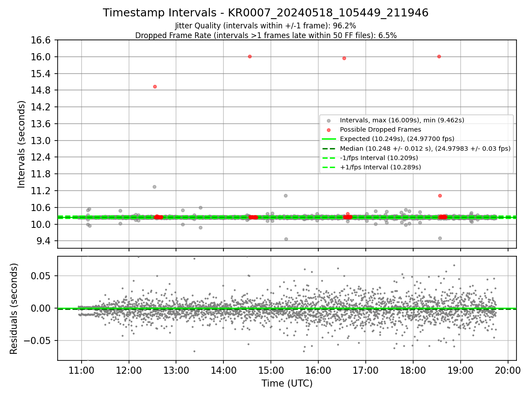Click the 'Time (UTC)' x-axis label

click(287, 383)
